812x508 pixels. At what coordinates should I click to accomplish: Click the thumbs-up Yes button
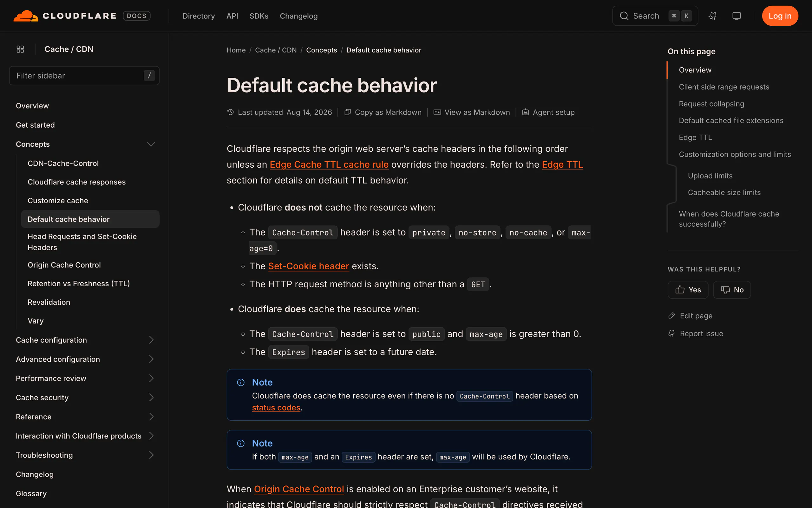(688, 290)
